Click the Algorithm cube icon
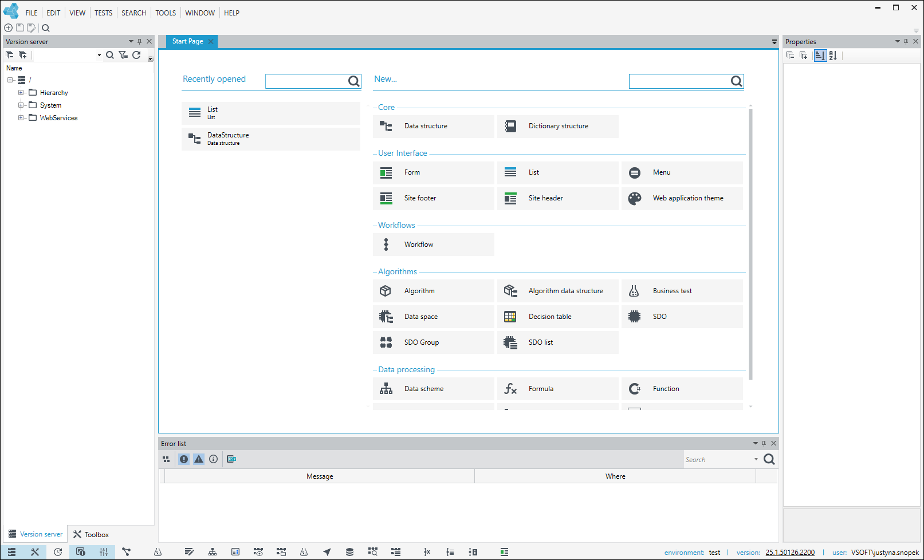The image size is (924, 560). [x=386, y=291]
